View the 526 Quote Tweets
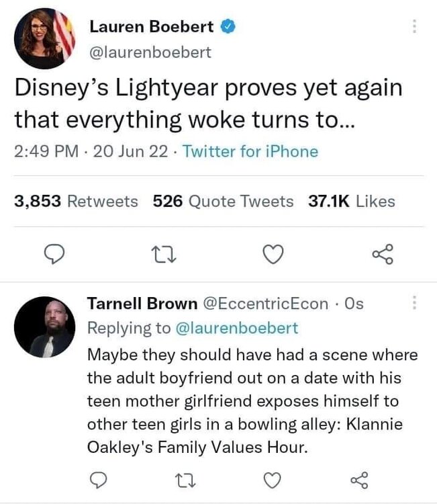The height and width of the screenshot is (504, 437). coord(223,201)
